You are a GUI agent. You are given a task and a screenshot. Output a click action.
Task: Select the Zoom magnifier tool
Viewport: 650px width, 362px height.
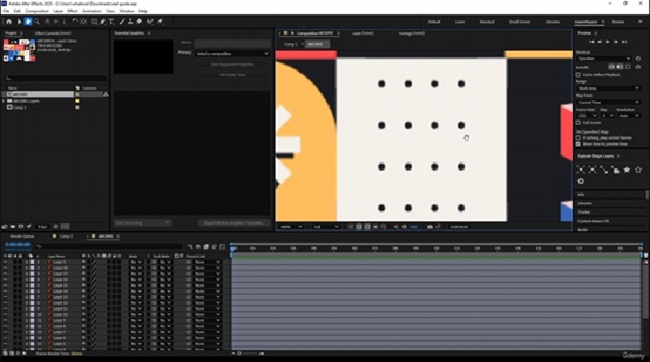click(x=37, y=22)
